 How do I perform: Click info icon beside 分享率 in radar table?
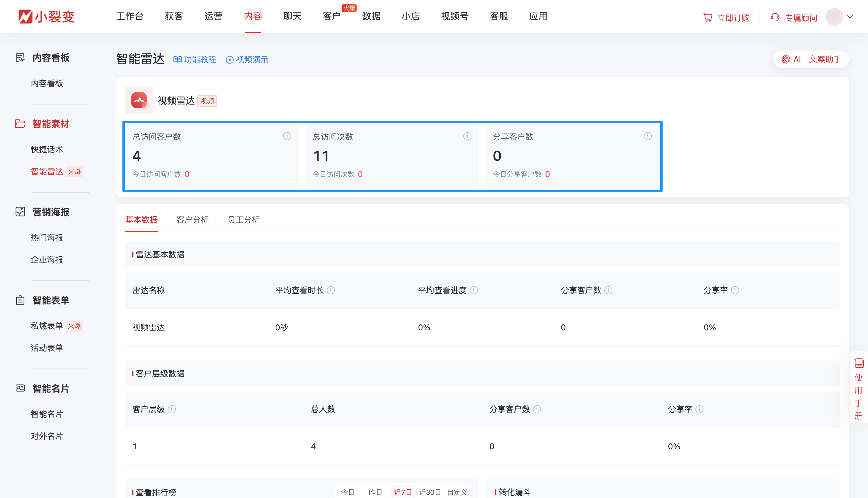(735, 290)
